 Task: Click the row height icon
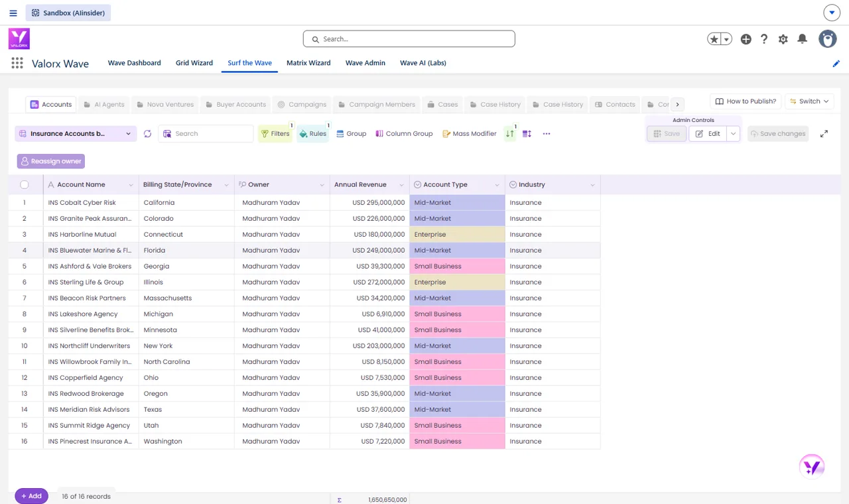point(527,134)
